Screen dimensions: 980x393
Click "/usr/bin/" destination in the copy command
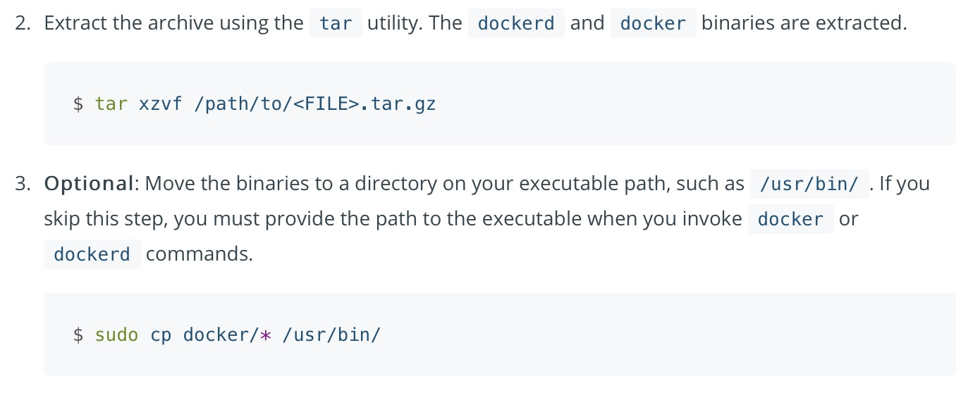tap(331, 335)
